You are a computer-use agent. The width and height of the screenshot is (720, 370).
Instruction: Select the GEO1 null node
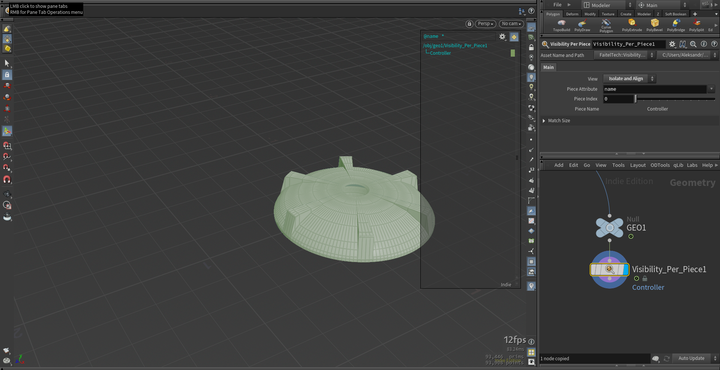(609, 227)
